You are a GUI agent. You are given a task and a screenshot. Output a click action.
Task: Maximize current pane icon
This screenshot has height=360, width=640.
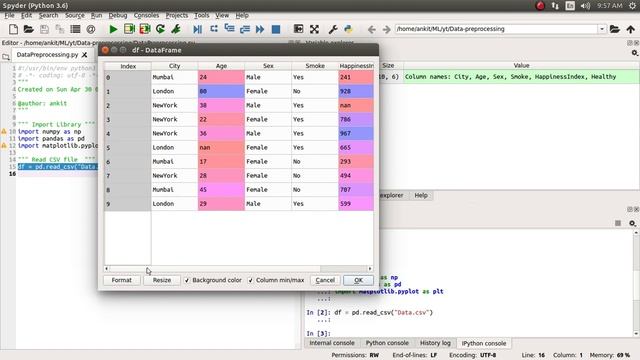point(298,29)
